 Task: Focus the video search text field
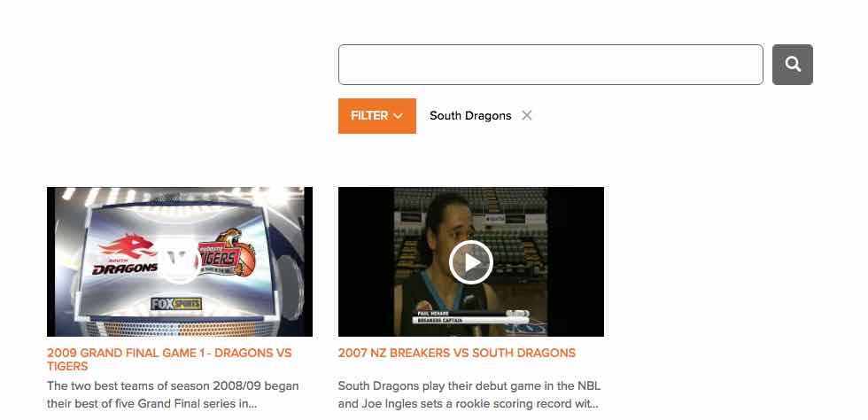(551, 65)
